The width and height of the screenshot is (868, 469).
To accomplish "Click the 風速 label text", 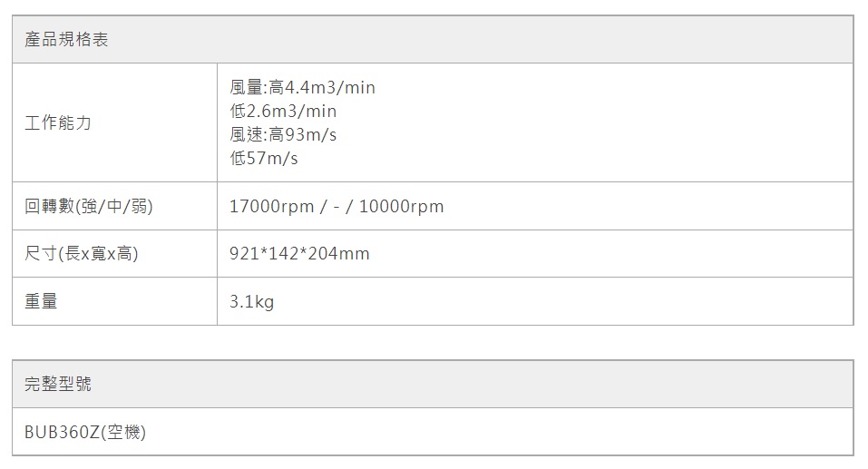I will click(x=245, y=135).
